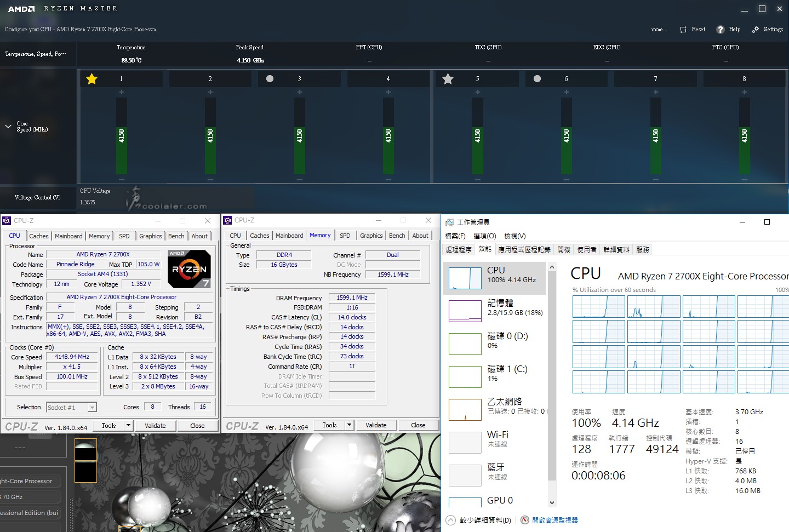Click the Temperature, Speed, Po... row label
The width and height of the screenshot is (789, 532).
pyautogui.click(x=36, y=54)
